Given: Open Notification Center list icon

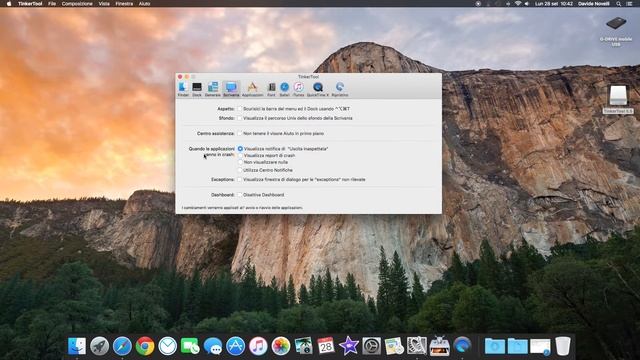Looking at the screenshot, I should pyautogui.click(x=629, y=4).
